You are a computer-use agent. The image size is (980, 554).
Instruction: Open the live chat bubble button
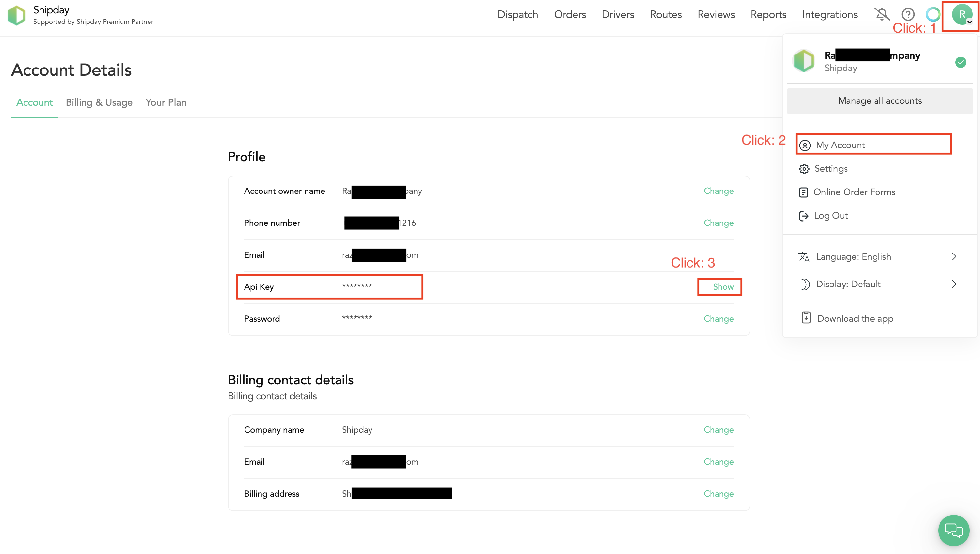coord(953,530)
